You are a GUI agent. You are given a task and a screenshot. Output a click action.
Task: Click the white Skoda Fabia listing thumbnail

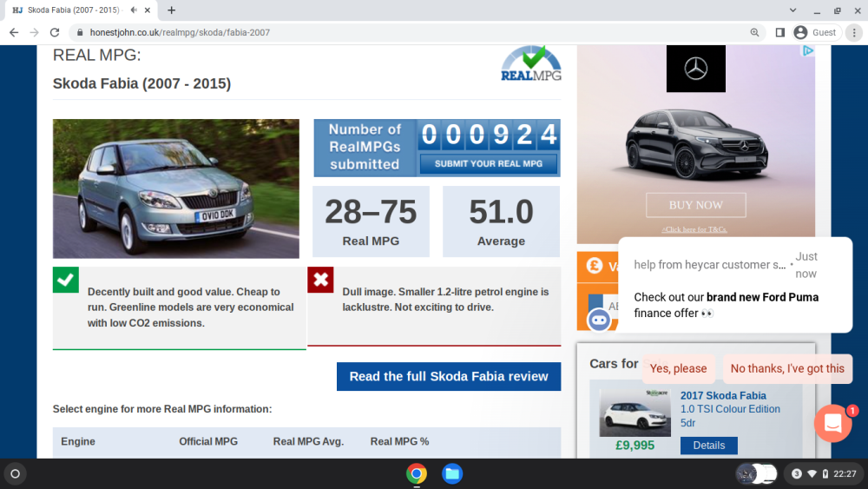click(x=635, y=413)
